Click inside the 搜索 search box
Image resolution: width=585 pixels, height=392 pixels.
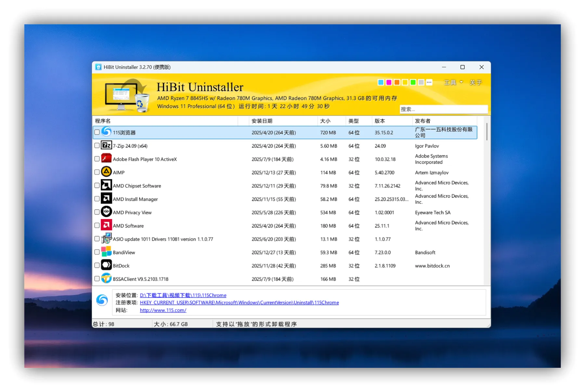tap(443, 109)
